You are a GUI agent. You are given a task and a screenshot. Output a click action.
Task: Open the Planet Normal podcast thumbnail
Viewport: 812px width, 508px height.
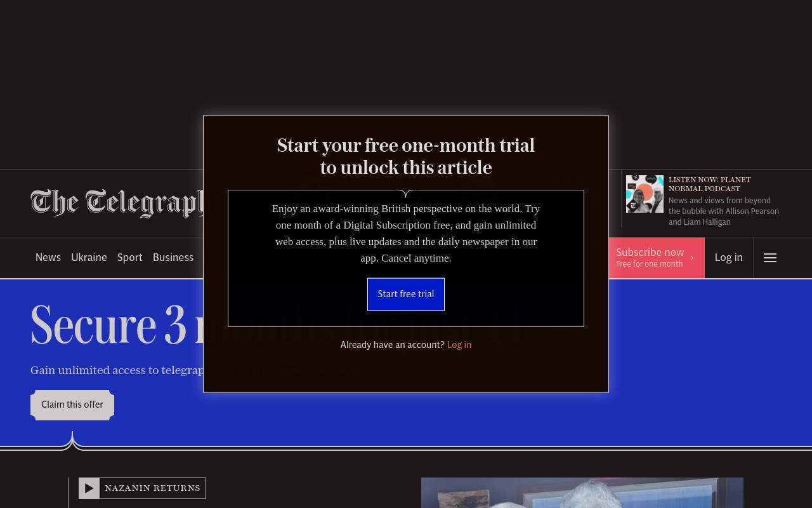(x=645, y=194)
